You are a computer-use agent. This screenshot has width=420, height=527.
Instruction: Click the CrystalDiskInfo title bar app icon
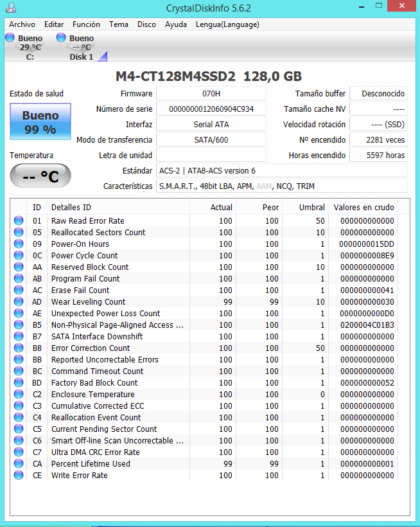pos(10,8)
